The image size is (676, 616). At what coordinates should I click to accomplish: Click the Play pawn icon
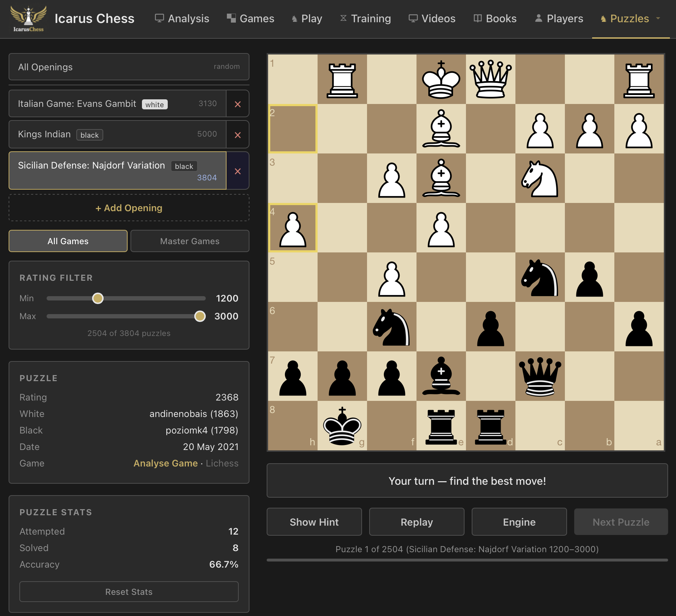click(294, 18)
